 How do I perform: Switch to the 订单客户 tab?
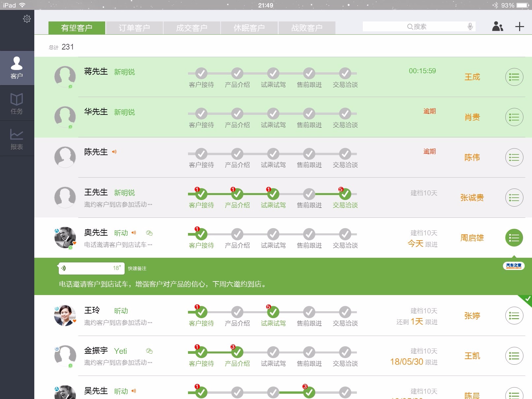tap(134, 28)
